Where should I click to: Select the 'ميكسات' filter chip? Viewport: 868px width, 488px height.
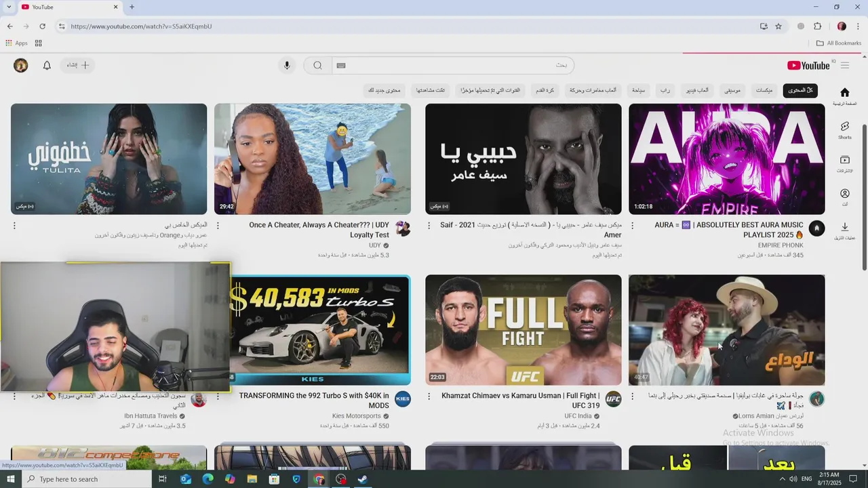pos(764,90)
